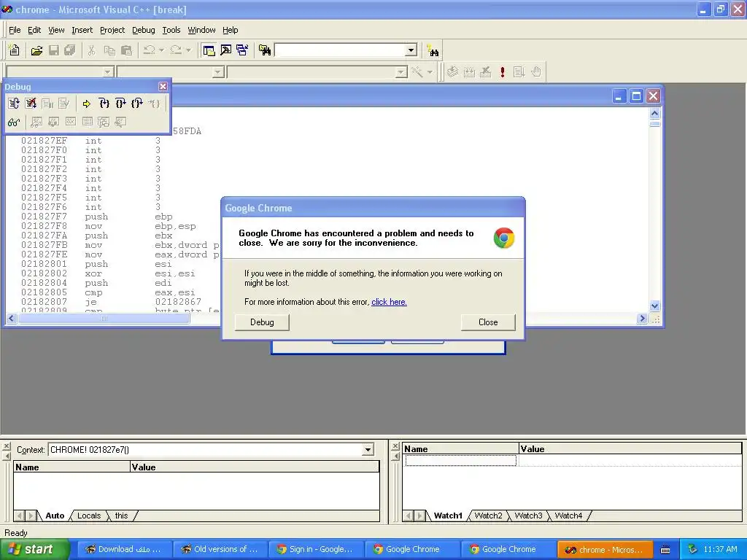Create a new text file from toolbar
This screenshot has height=560, width=747.
pos(15,50)
